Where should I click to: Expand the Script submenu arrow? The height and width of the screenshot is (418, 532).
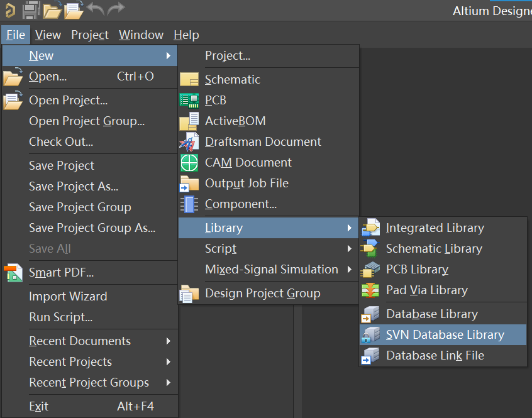(350, 249)
